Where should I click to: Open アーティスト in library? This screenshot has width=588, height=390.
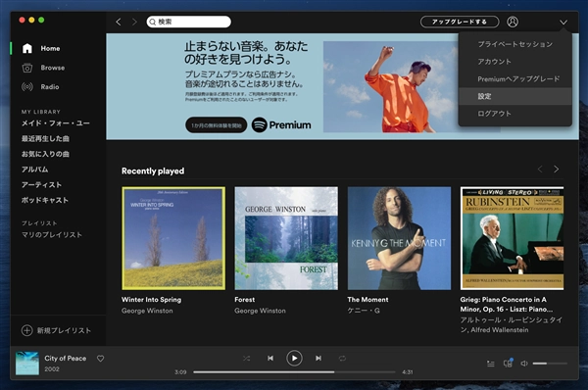click(x=41, y=185)
